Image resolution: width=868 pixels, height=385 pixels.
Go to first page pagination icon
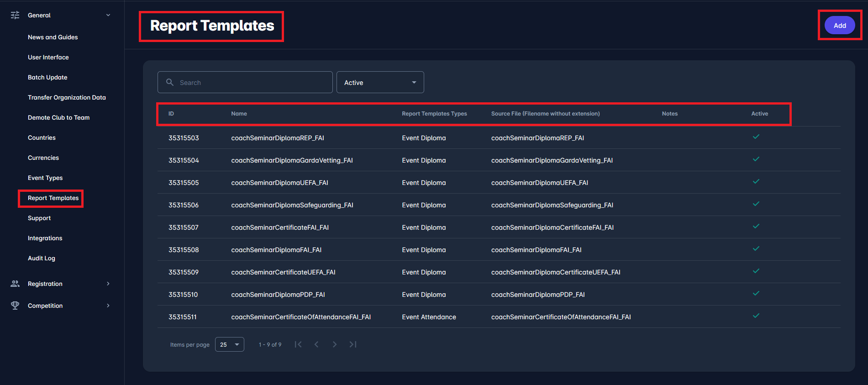point(298,344)
